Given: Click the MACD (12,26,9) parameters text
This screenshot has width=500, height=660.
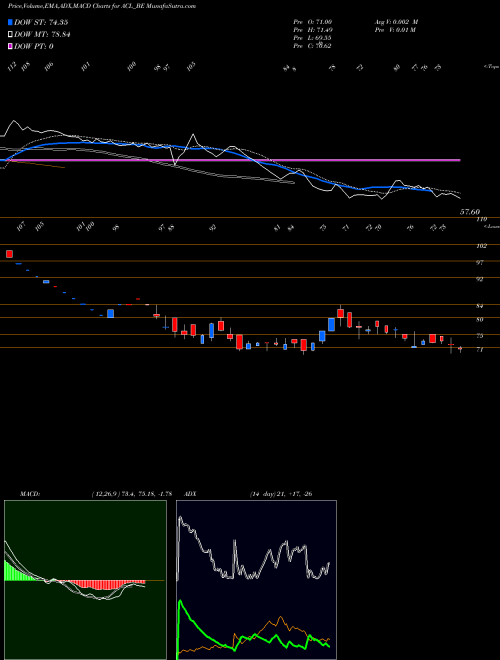Looking at the screenshot, I should tap(131, 494).
